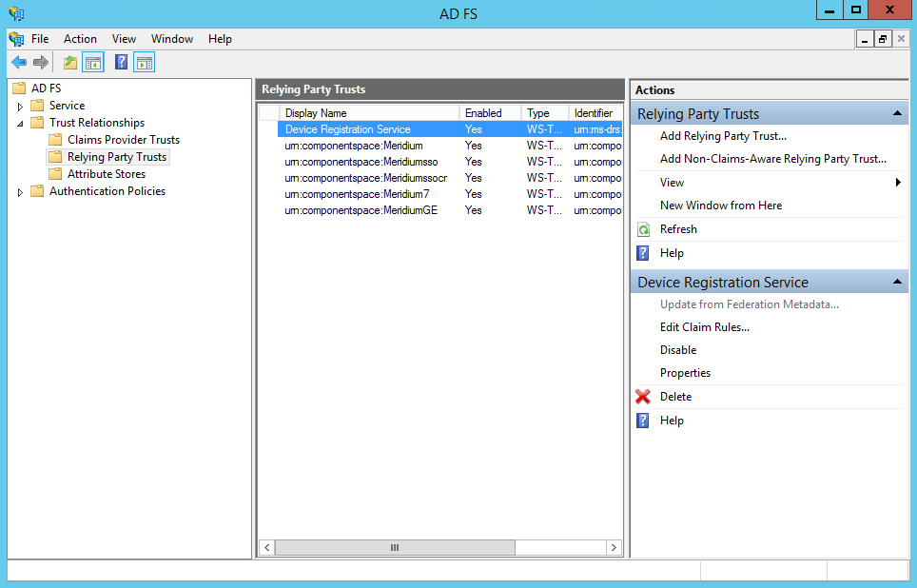Click the AD FS app icon in title bar
The image size is (917, 588).
pyautogui.click(x=16, y=13)
